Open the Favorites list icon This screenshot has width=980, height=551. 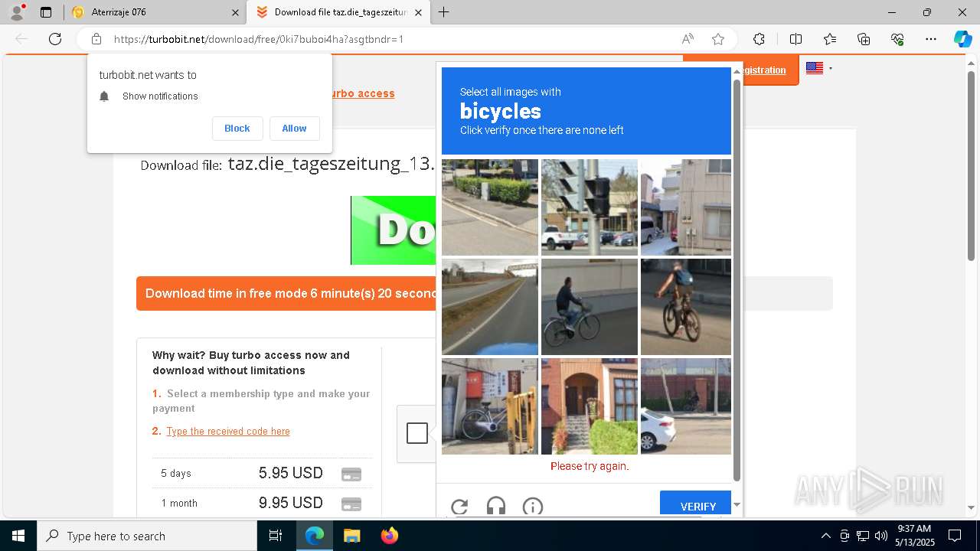click(830, 39)
